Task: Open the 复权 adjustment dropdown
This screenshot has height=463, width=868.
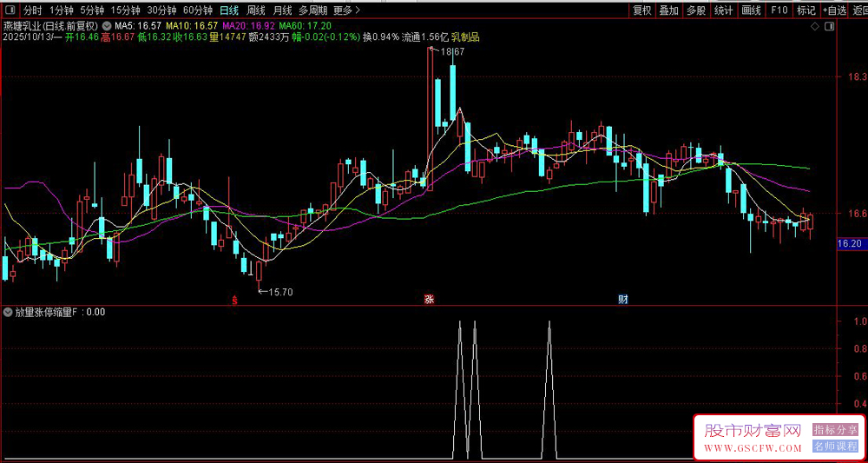Action: point(641,10)
